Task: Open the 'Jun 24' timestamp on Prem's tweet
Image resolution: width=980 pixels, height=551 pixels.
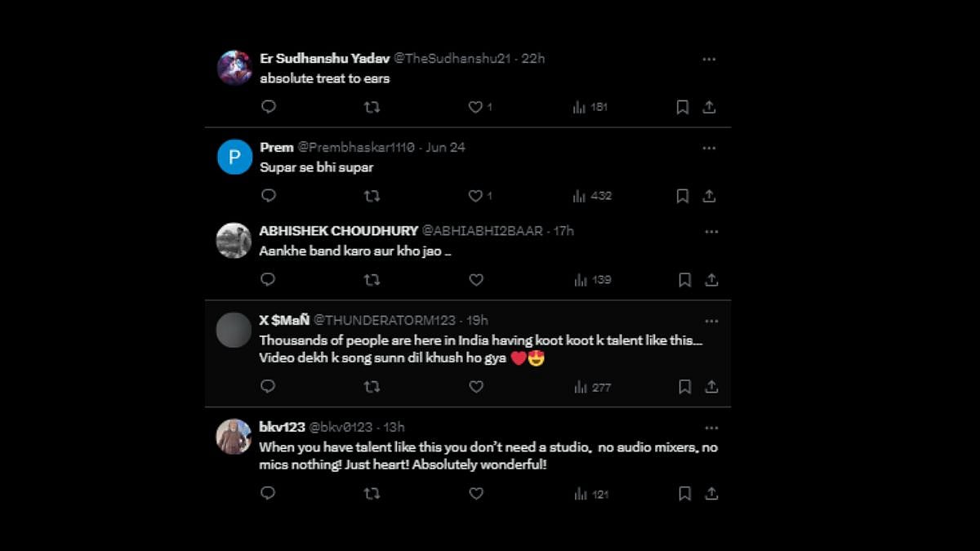Action: point(445,148)
